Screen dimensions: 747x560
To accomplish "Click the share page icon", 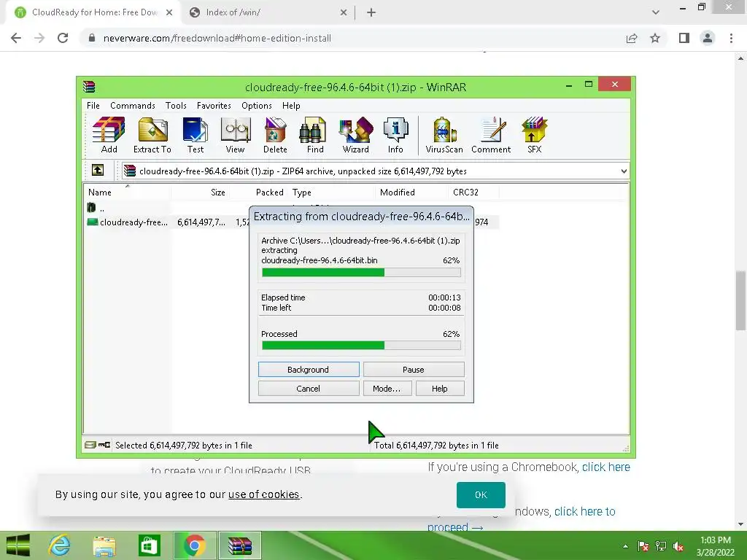I will coord(632,38).
